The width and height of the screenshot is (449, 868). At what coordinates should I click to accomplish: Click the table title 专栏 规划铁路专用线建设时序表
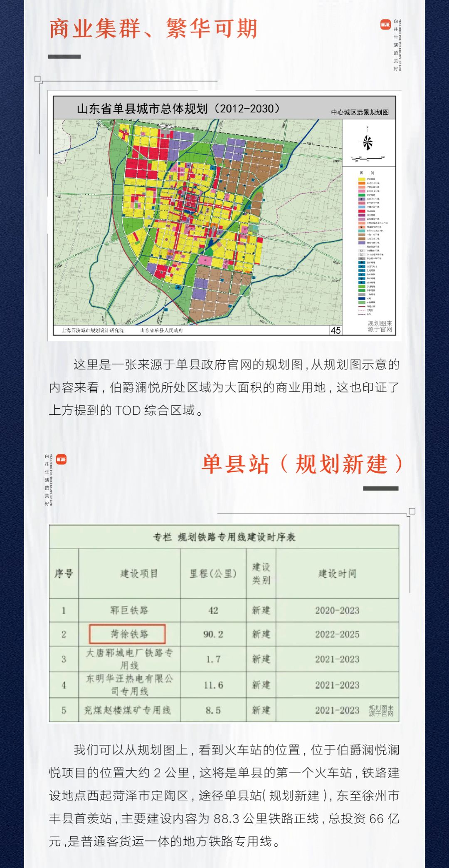tap(224, 537)
